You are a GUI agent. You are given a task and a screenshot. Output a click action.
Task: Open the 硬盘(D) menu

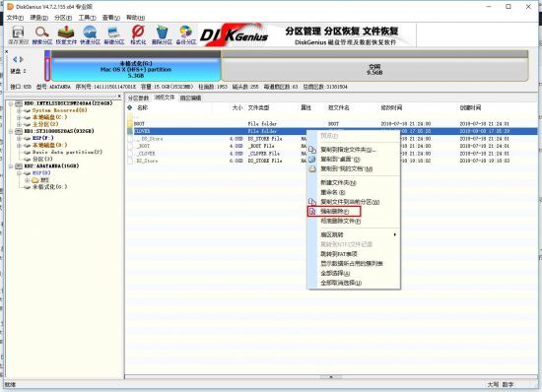pos(38,18)
